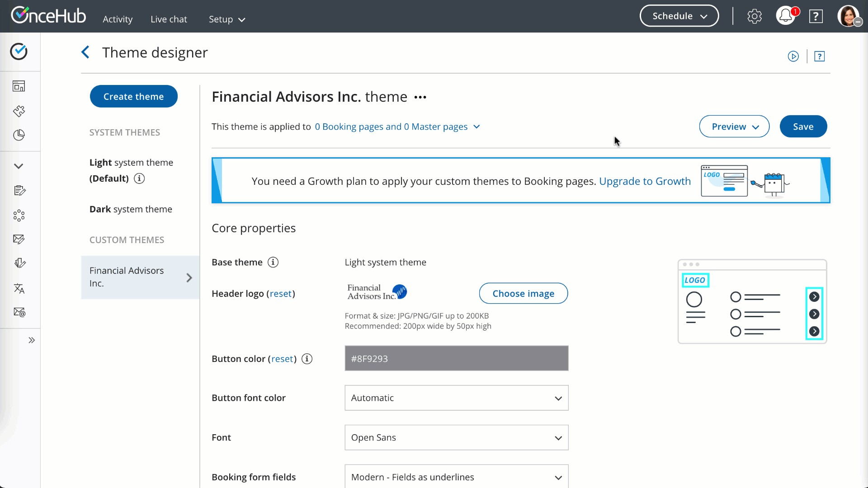Click the Button color #8F9293 swatch field
The width and height of the screenshot is (868, 488).
[456, 358]
